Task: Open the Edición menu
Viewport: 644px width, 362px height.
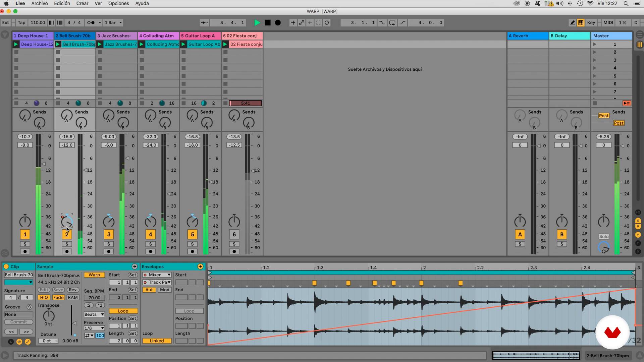Action: 62,3
